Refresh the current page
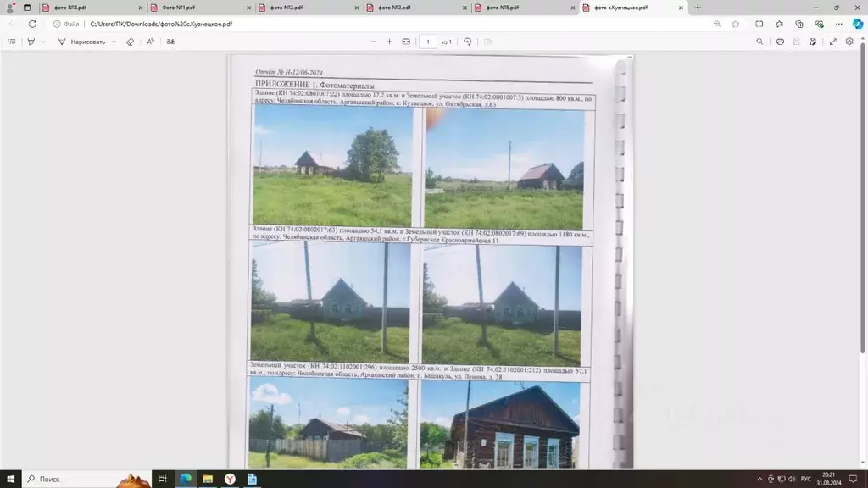This screenshot has width=868, height=488. tap(32, 24)
